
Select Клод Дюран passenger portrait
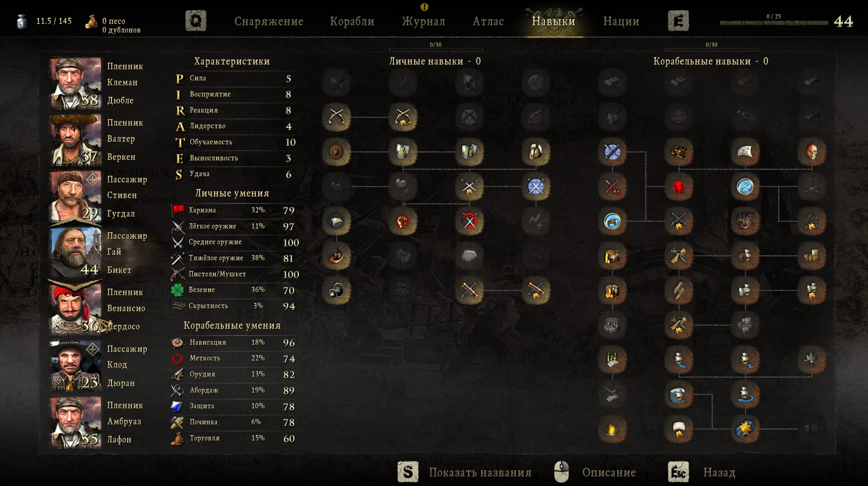(x=76, y=365)
